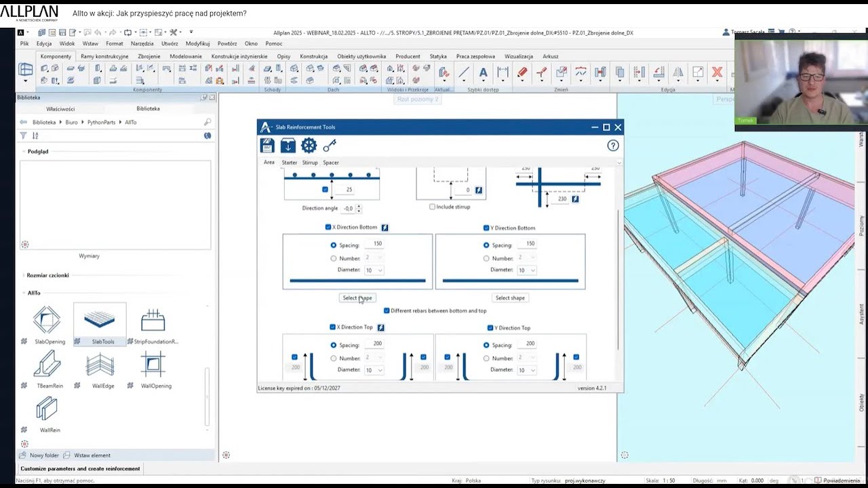This screenshot has height=488, width=868.
Task: Click the library filter funnel icon
Action: tap(23, 136)
